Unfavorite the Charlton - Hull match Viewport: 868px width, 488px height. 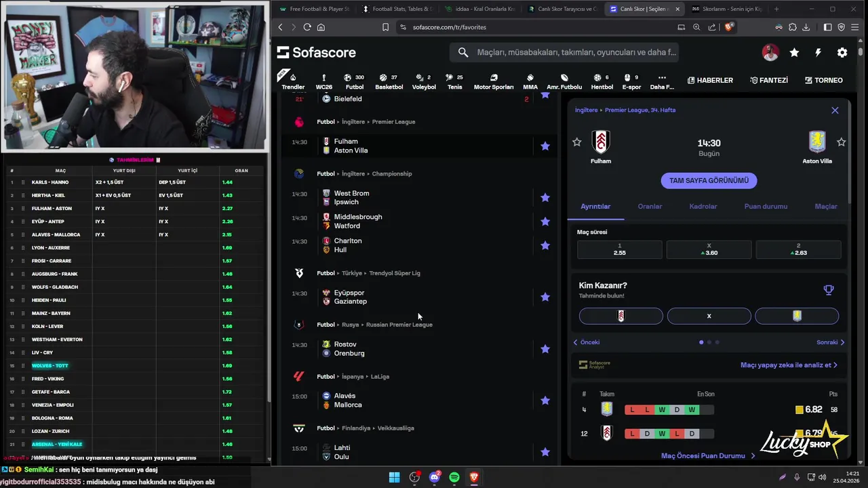coord(545,245)
